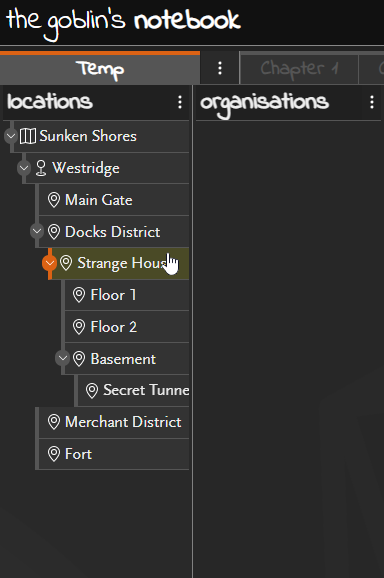Click the pin icon next to Merchant District
The image size is (384, 578).
pos(54,422)
